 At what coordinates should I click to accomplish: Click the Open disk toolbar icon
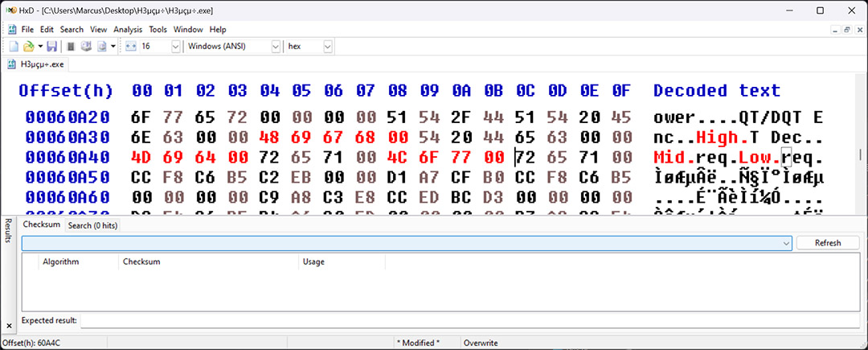pyautogui.click(x=86, y=47)
